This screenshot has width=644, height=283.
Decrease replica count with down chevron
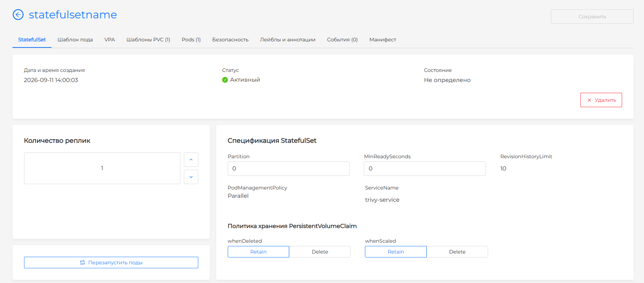click(191, 177)
